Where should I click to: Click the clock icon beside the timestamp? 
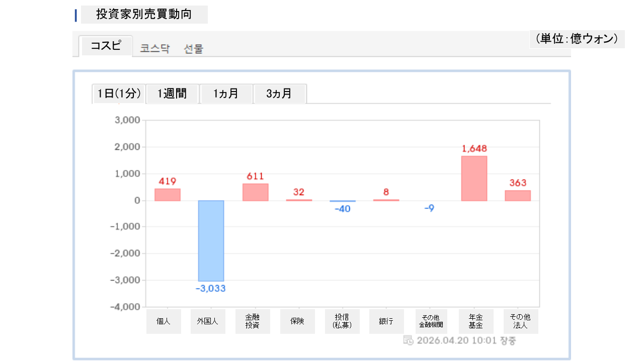[409, 340]
